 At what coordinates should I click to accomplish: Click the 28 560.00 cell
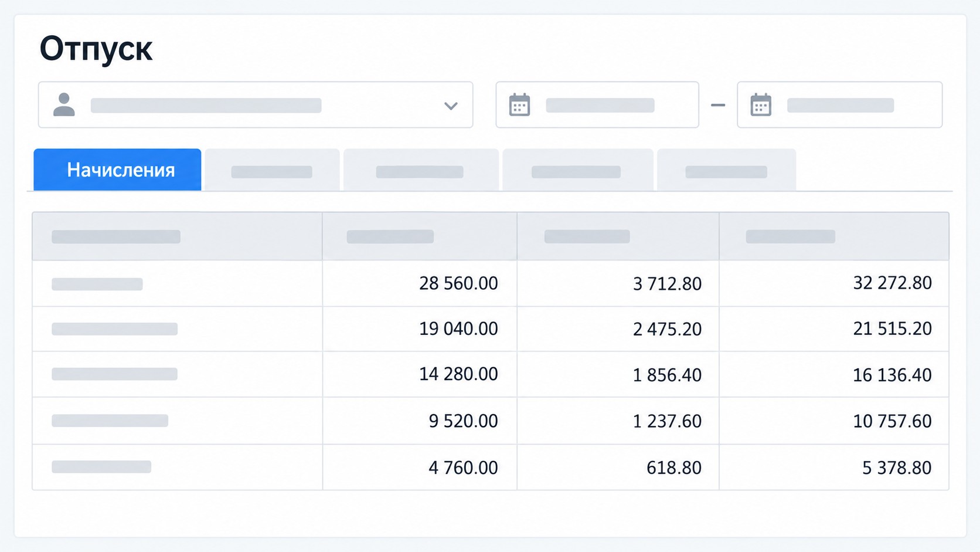420,283
